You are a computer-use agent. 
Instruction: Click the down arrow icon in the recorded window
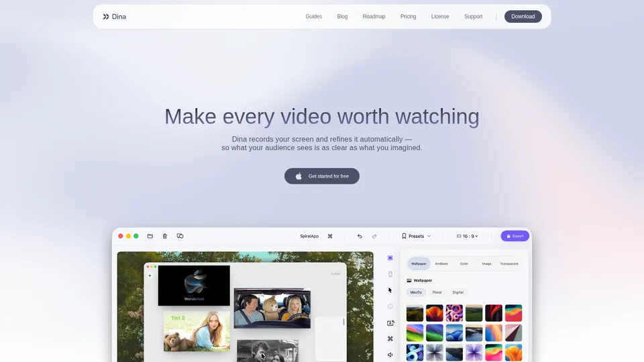[x=150, y=276]
